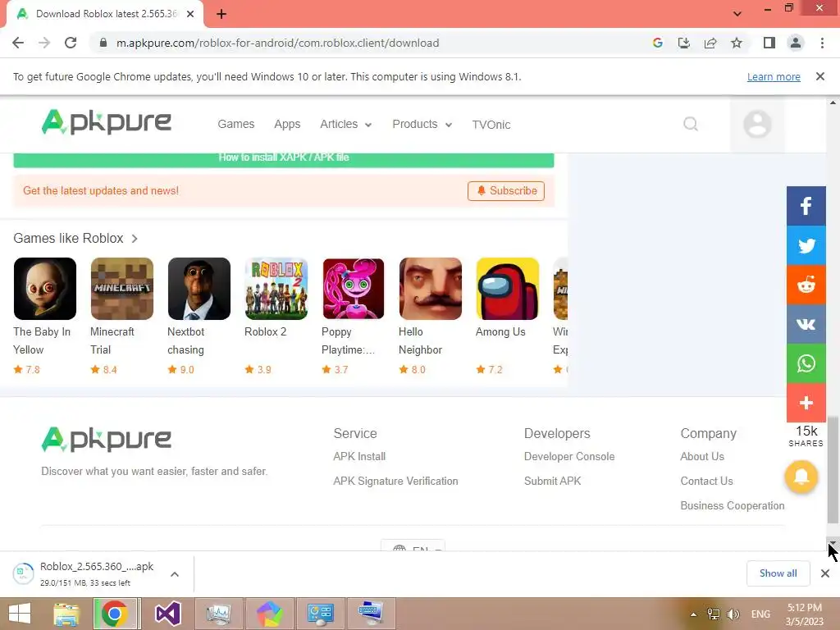
Task: Open the EN language selector in footer
Action: coord(413,546)
